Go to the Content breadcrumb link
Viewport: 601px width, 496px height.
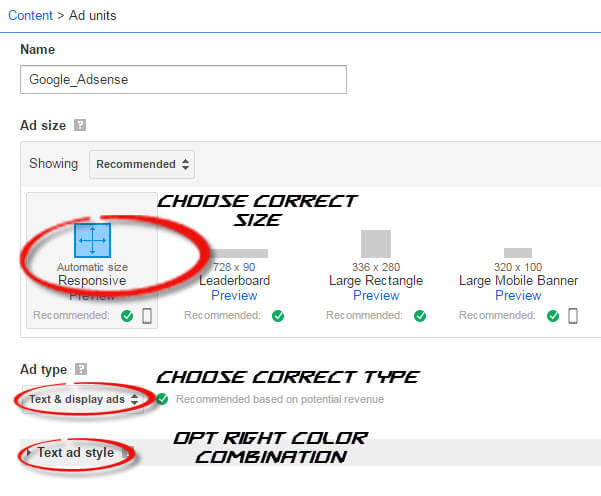click(x=30, y=15)
